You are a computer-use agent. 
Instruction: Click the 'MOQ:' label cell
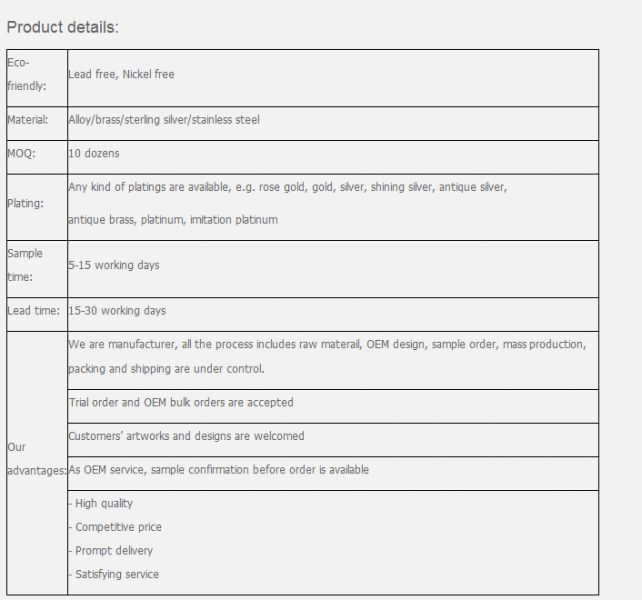click(22, 154)
